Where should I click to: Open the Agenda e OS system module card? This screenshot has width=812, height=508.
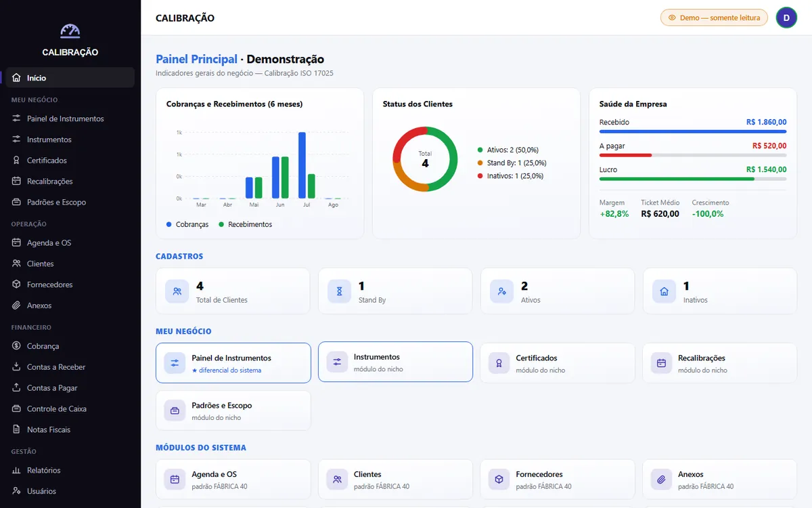233,480
